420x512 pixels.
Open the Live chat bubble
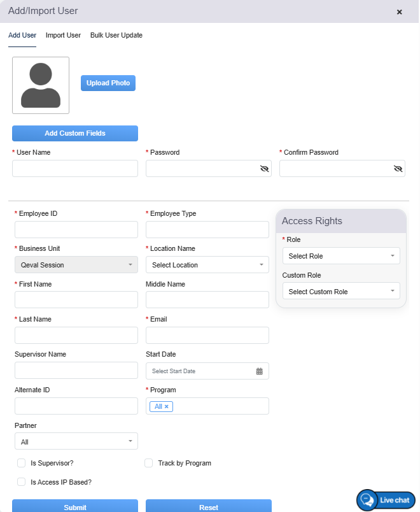386,500
